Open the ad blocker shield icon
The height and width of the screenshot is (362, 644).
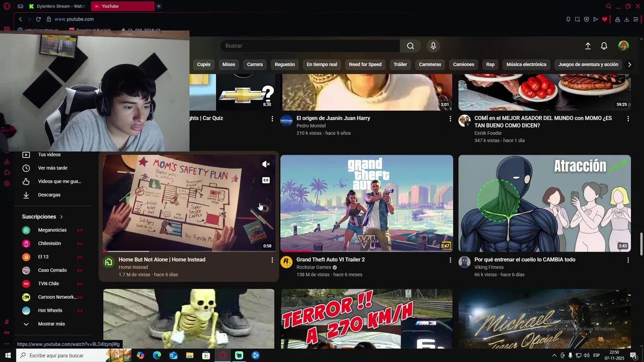(586, 19)
